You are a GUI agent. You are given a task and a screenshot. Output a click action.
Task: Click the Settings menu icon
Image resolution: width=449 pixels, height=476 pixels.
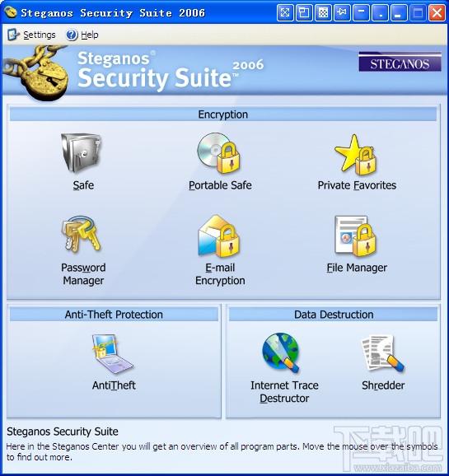pyautogui.click(x=13, y=35)
